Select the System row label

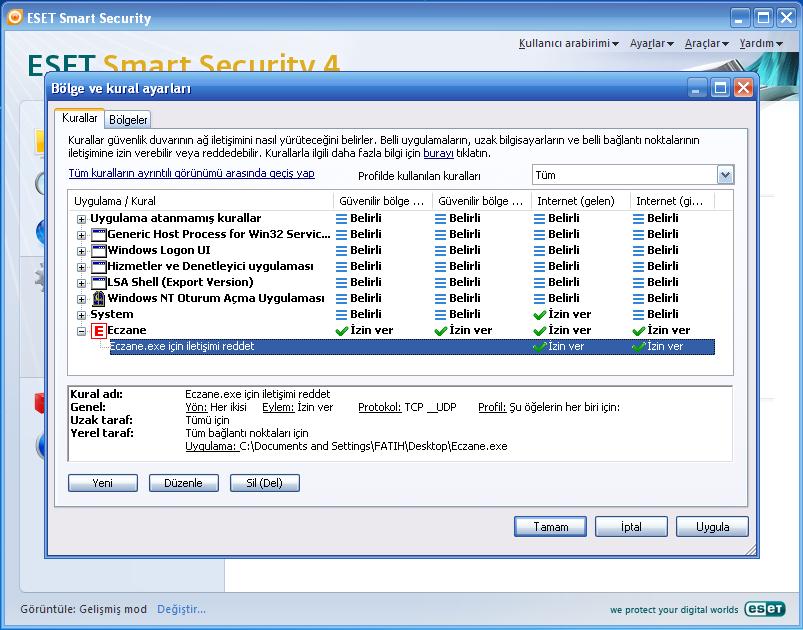[x=112, y=314]
